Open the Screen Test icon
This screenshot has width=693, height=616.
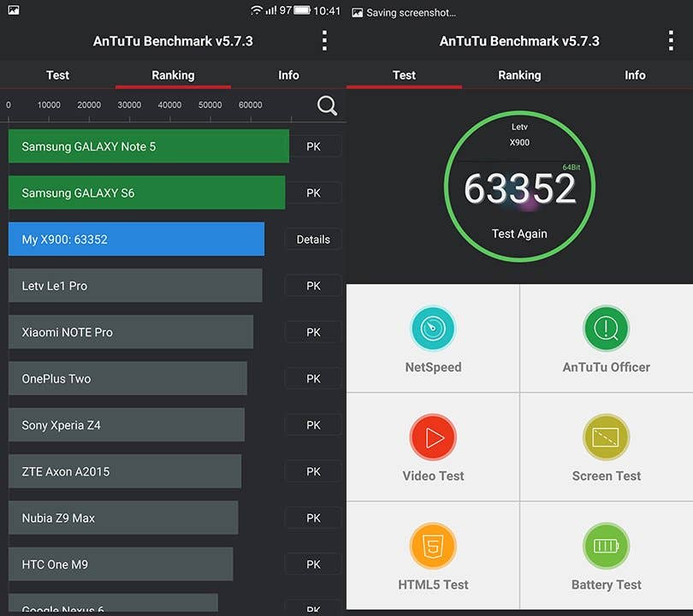pos(606,437)
